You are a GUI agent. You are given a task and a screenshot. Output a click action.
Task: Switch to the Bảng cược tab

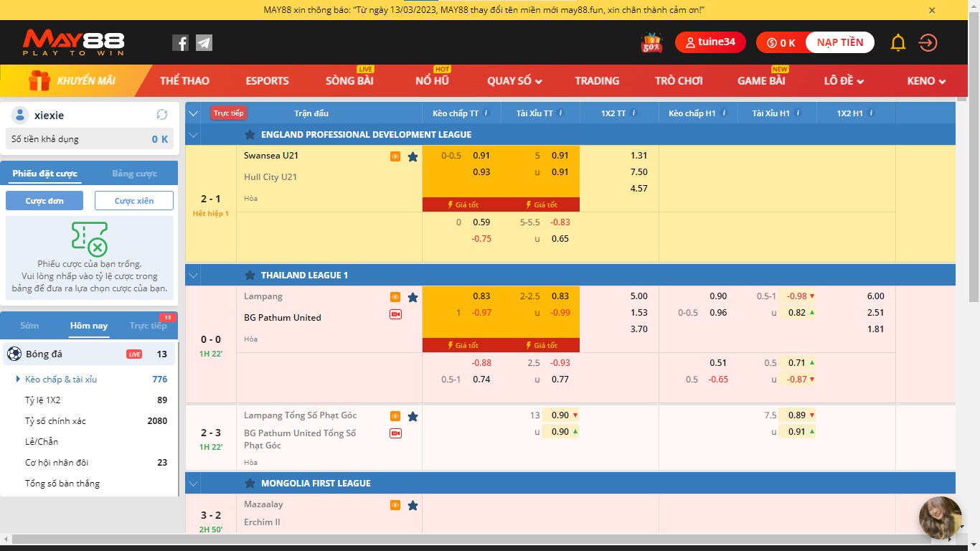pos(134,174)
